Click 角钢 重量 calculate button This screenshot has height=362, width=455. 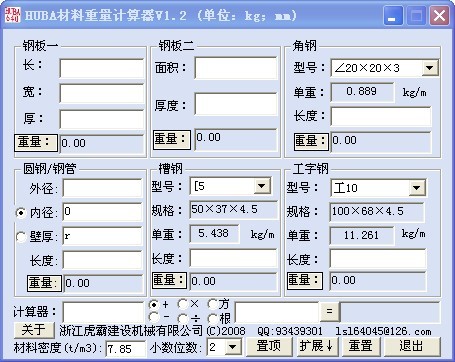(x=311, y=141)
